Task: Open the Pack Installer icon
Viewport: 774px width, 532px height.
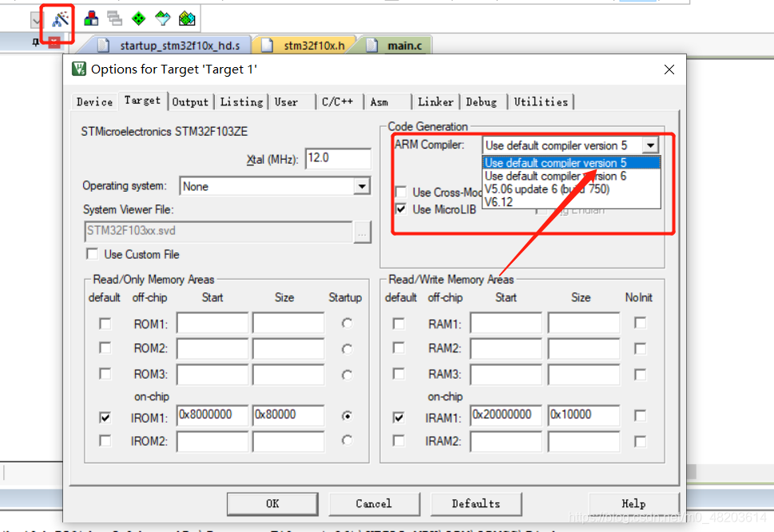Action: [187, 18]
